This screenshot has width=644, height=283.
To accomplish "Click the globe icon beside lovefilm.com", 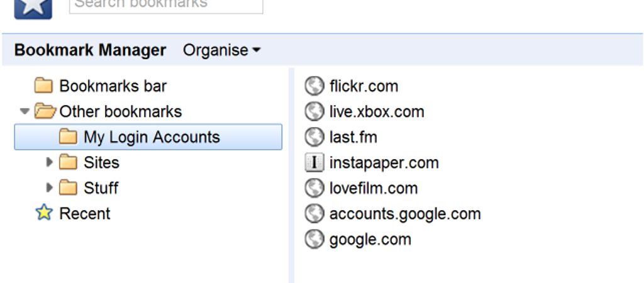I will pos(314,188).
